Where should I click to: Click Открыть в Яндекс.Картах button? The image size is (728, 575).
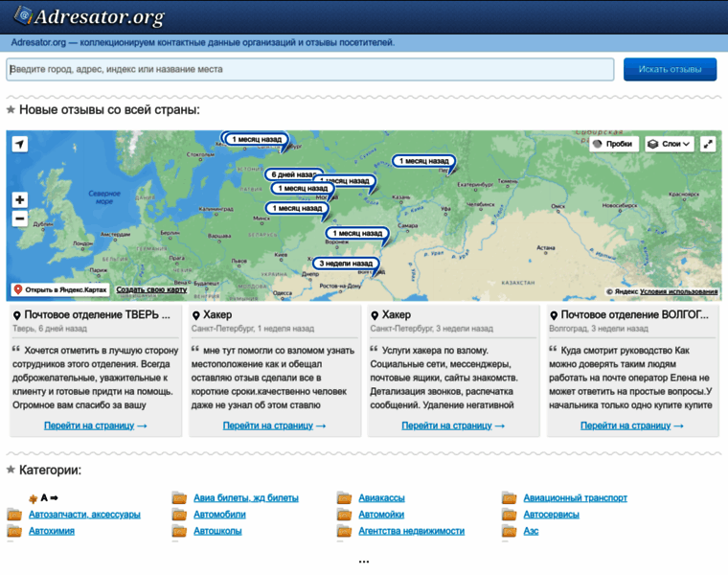coord(60,289)
